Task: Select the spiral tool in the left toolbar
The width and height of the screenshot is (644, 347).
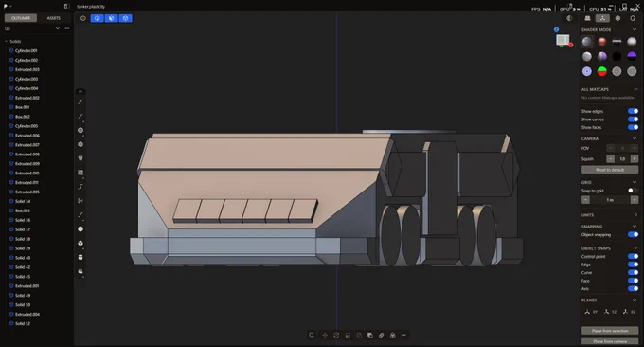Action: point(80,187)
